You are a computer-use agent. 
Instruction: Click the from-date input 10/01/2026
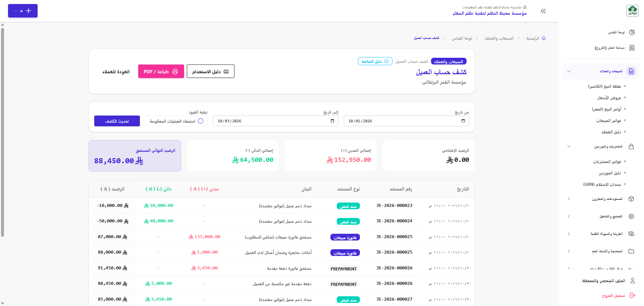[407, 121]
